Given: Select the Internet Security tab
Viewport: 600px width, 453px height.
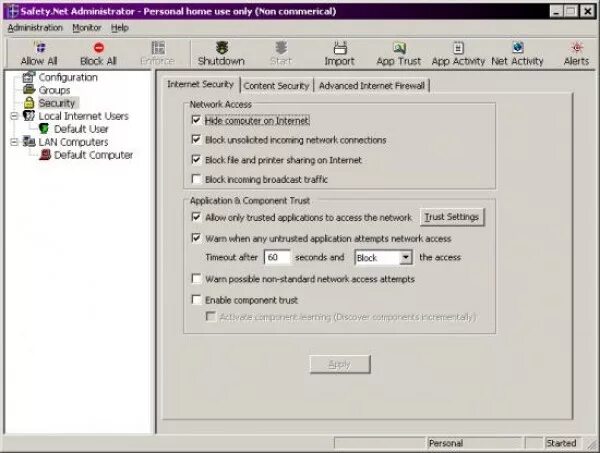Looking at the screenshot, I should click(x=200, y=84).
